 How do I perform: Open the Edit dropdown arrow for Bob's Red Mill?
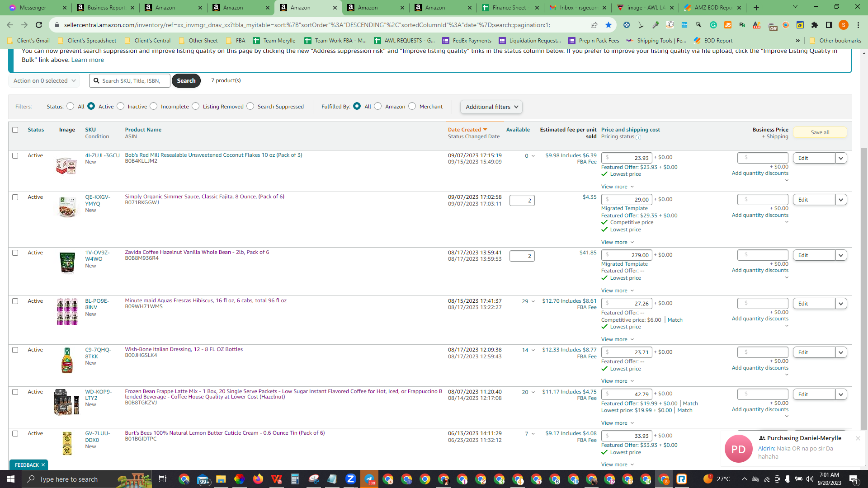[x=841, y=158]
